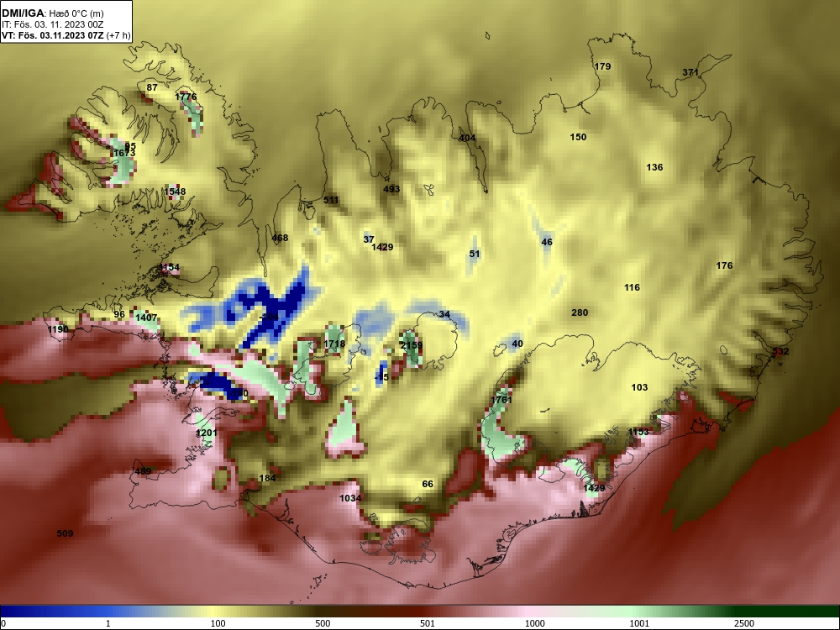This screenshot has width=840, height=630.
Task: Click the map title 'DMI/IGA: Hæð 0°C (m)'
Action: [x=53, y=13]
